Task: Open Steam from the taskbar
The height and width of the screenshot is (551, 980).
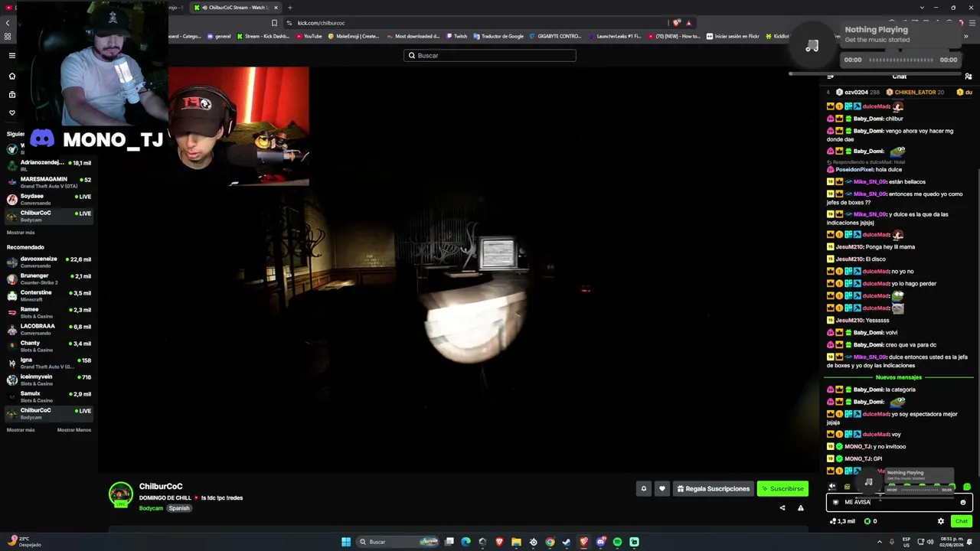Action: point(567,542)
